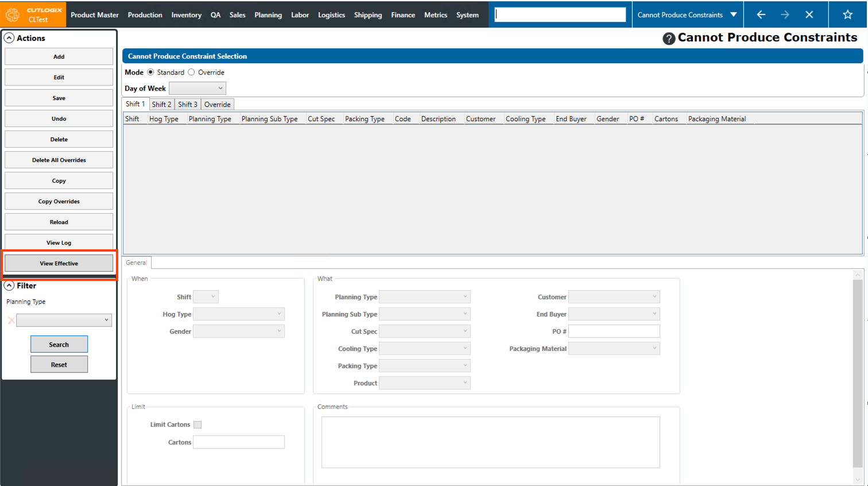This screenshot has width=868, height=486.
Task: Open the Inventory menu
Action: point(186,15)
